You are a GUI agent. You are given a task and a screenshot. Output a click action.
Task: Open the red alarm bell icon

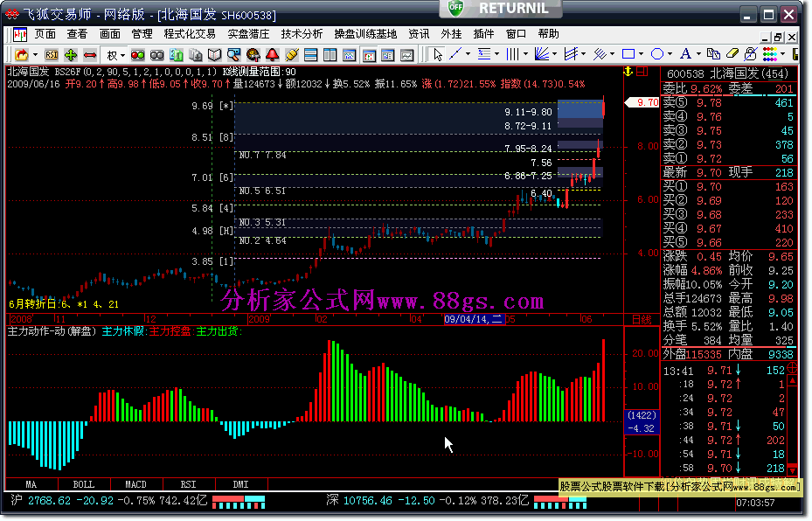click(x=273, y=54)
